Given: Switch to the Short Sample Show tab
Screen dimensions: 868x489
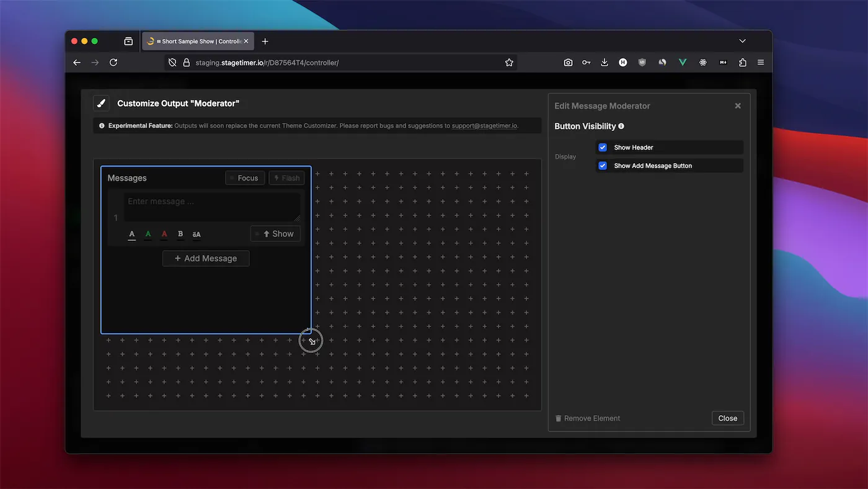Looking at the screenshot, I should point(195,41).
